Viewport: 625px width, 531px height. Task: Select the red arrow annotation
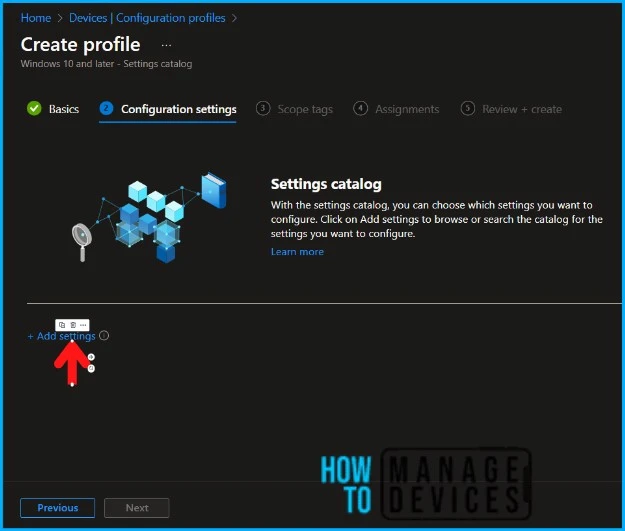point(72,363)
